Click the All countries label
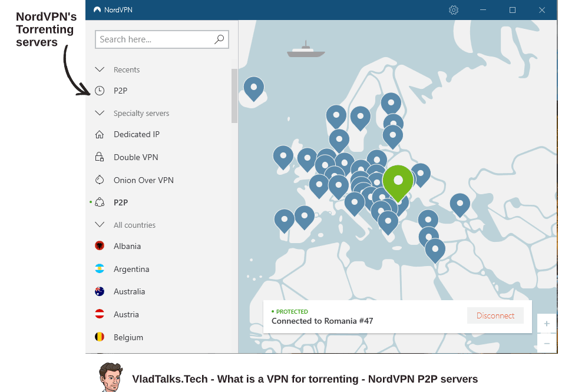575x392 pixels. 134,225
